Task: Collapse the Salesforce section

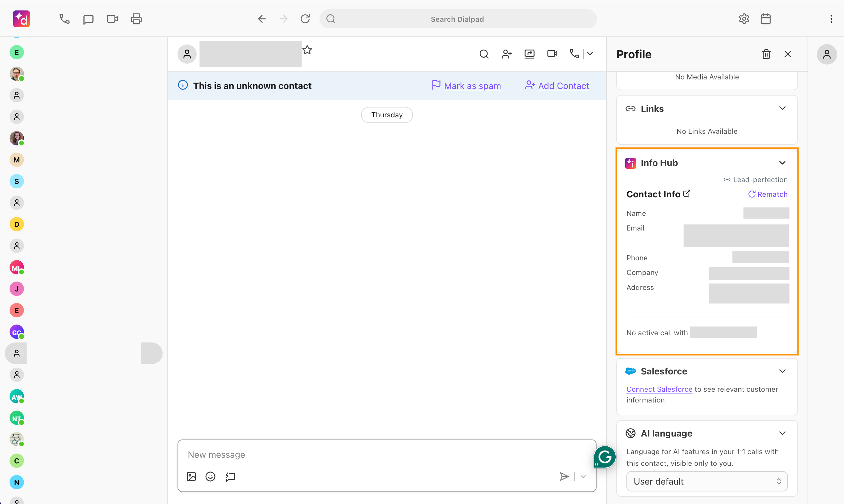Action: [782, 371]
